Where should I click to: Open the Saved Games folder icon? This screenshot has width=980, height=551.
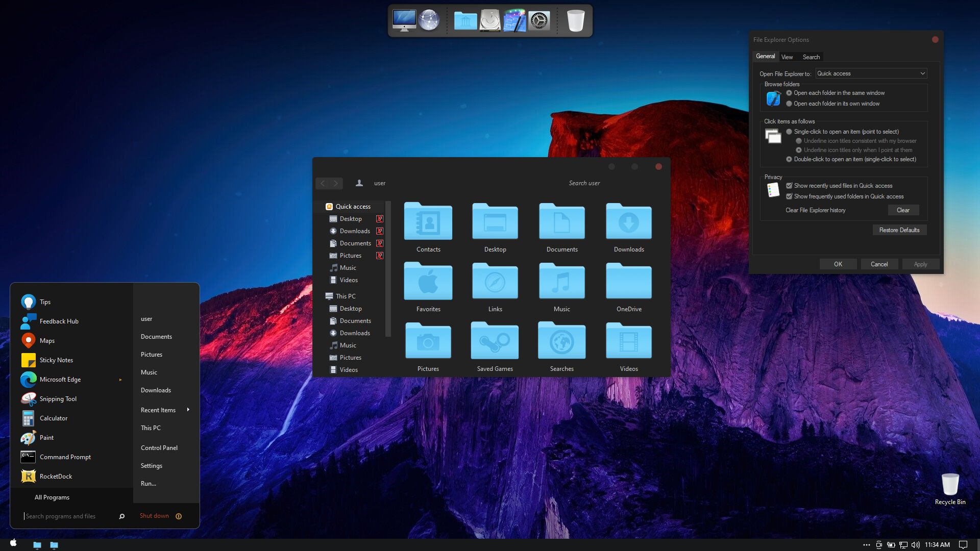[494, 341]
